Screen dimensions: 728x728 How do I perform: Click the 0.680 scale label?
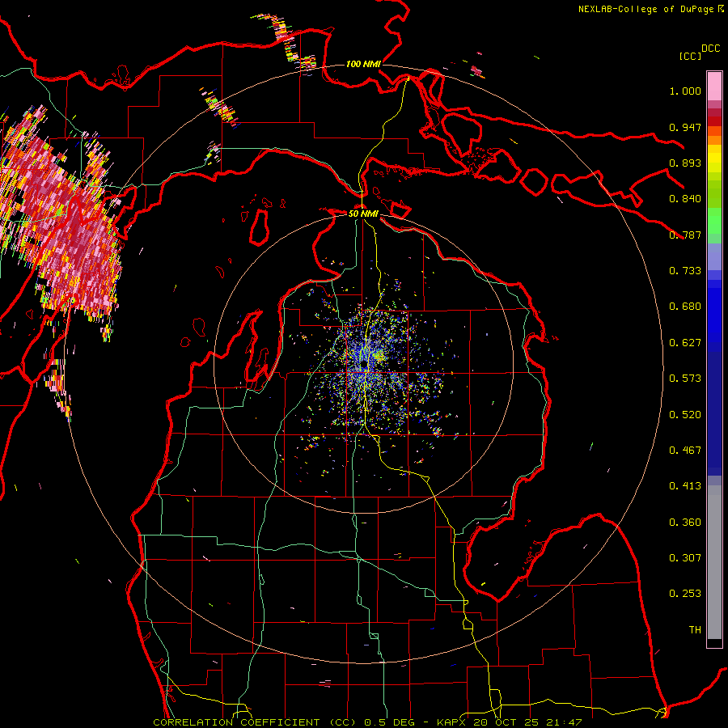tap(685, 307)
